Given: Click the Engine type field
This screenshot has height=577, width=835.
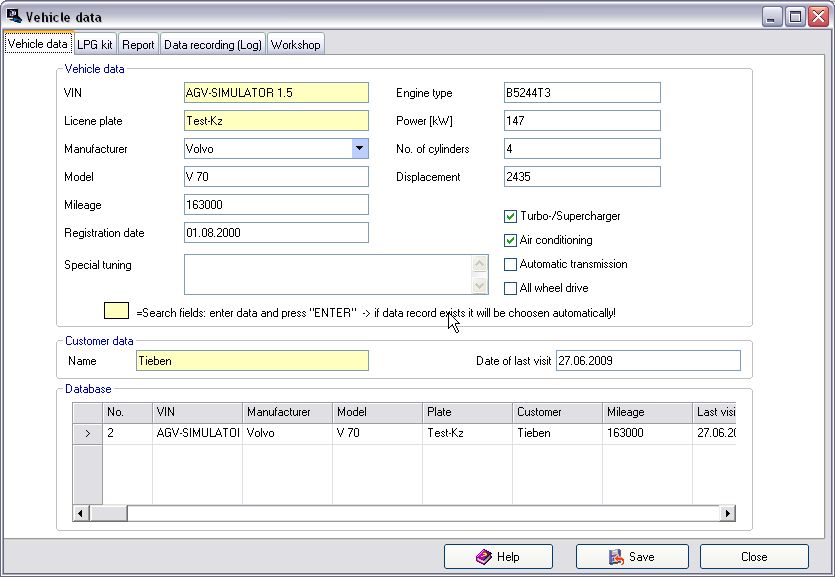Looking at the screenshot, I should click(x=582, y=93).
